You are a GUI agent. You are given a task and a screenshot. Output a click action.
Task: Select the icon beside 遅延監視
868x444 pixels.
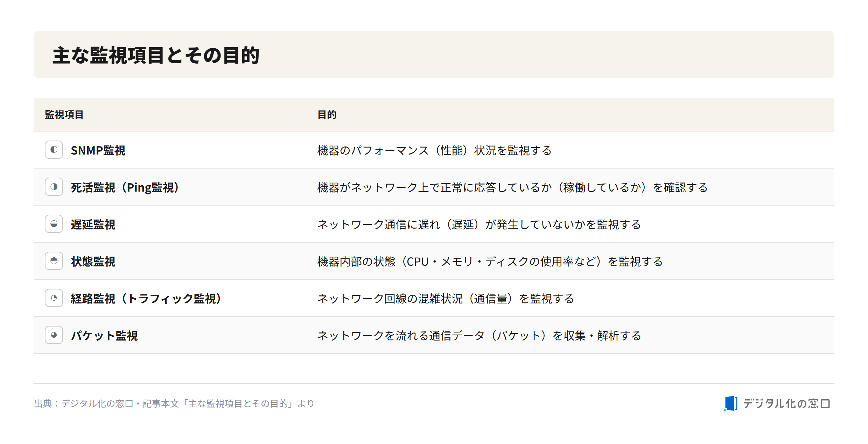pos(54,224)
